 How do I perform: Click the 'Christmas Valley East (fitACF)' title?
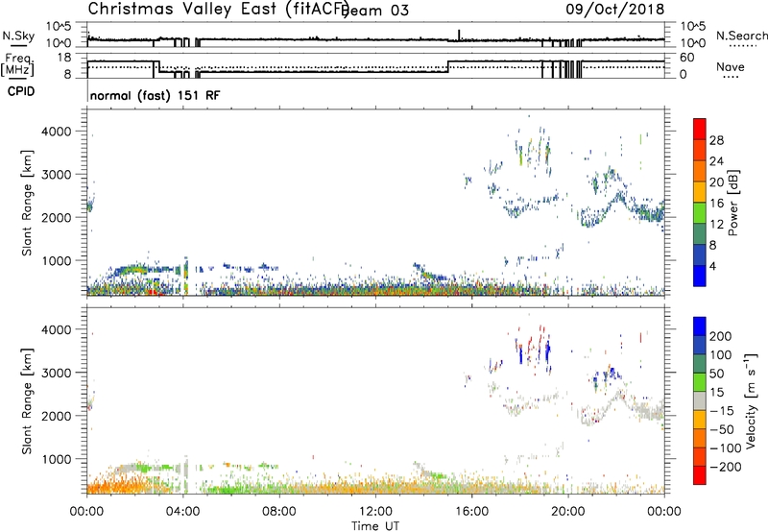pos(219,10)
